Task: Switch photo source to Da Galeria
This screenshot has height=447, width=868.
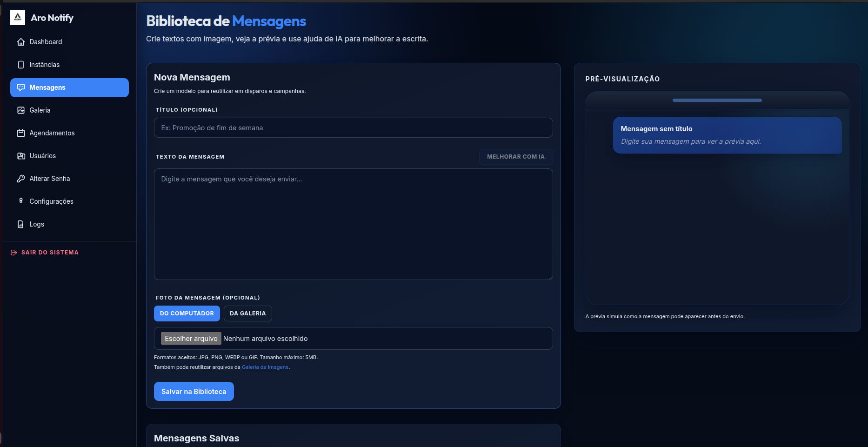Action: [x=248, y=314]
